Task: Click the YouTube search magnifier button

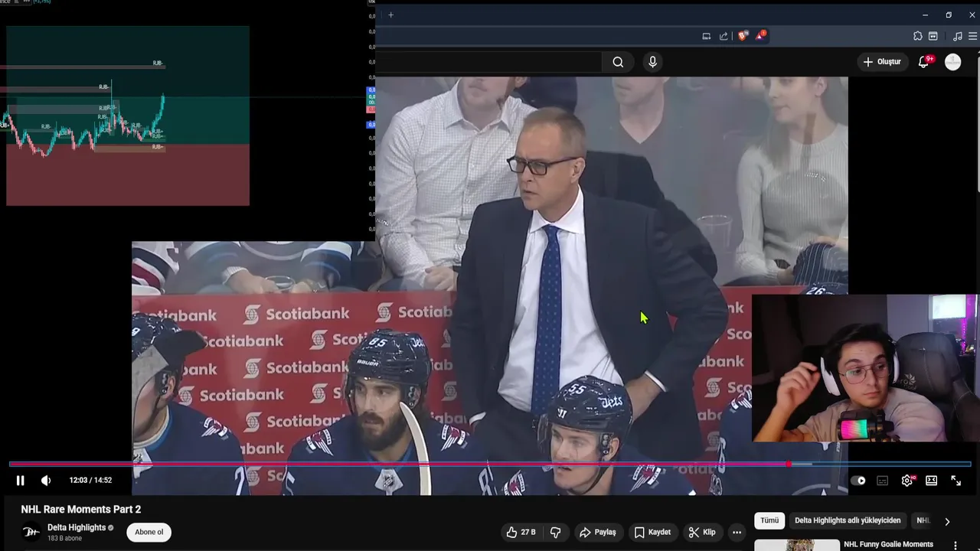Action: 618,62
